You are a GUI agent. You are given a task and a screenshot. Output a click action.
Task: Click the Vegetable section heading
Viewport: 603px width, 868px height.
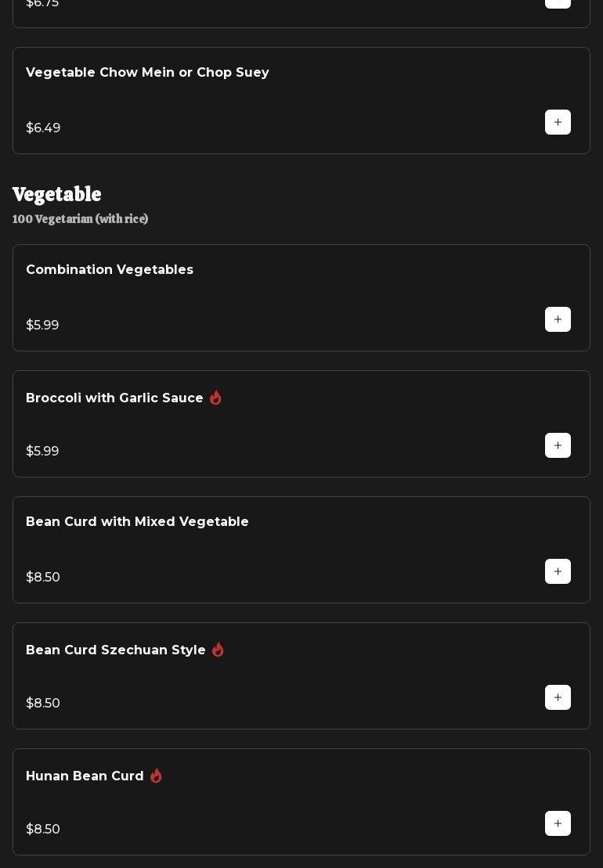(57, 194)
